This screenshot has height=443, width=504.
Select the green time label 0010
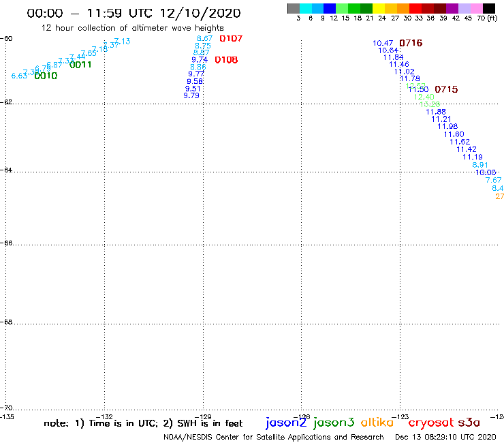(x=46, y=76)
